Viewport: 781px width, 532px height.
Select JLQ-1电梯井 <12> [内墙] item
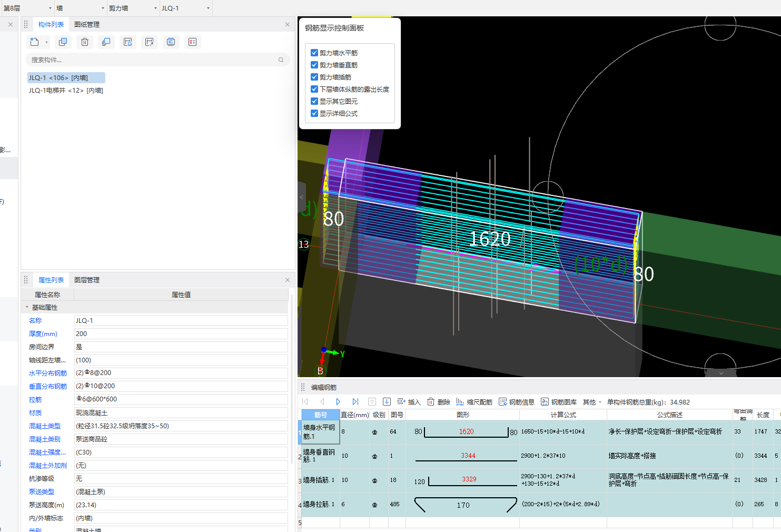pos(66,91)
